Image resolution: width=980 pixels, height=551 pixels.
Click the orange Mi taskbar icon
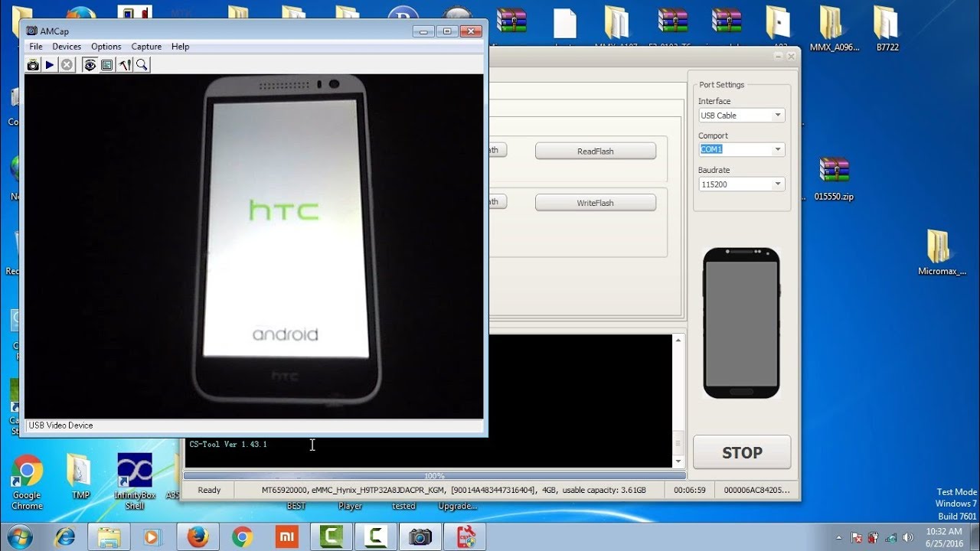coord(286,537)
